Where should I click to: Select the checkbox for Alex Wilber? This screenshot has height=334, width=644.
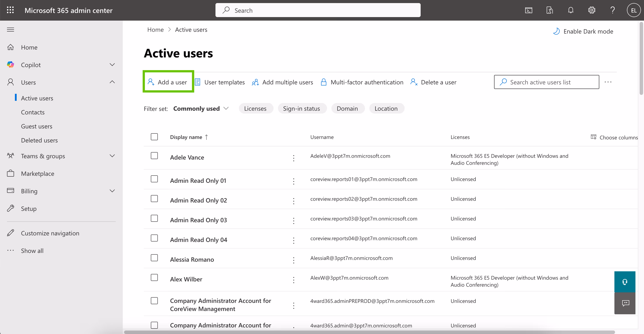tap(154, 277)
